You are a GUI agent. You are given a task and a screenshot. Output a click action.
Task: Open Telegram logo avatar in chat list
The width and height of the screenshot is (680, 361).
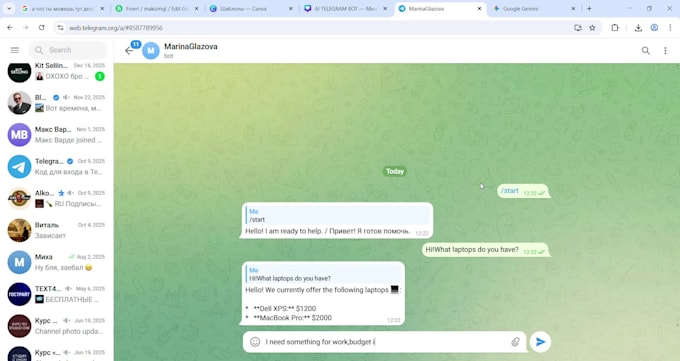20,167
